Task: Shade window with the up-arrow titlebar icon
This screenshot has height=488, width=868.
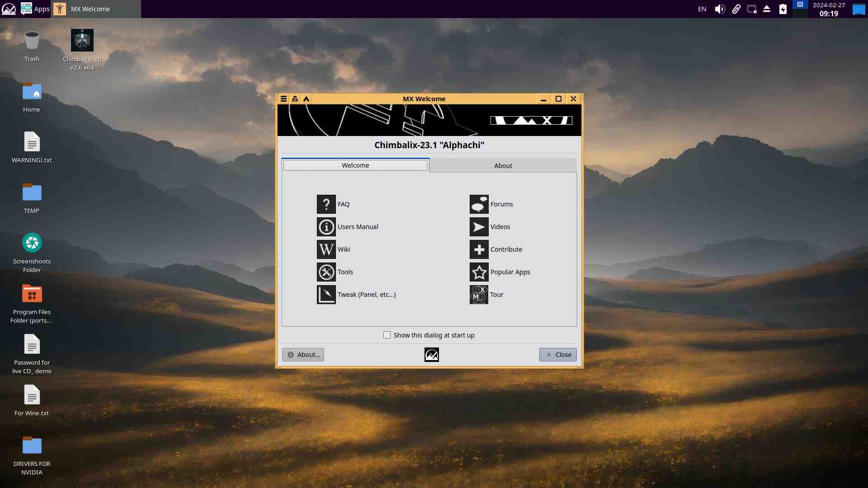Action: [x=307, y=99]
